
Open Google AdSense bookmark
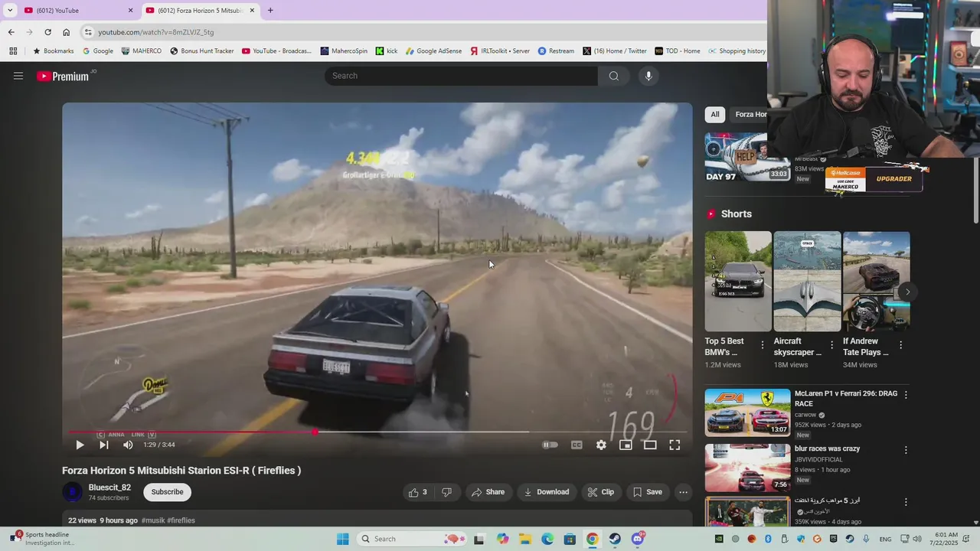433,51
